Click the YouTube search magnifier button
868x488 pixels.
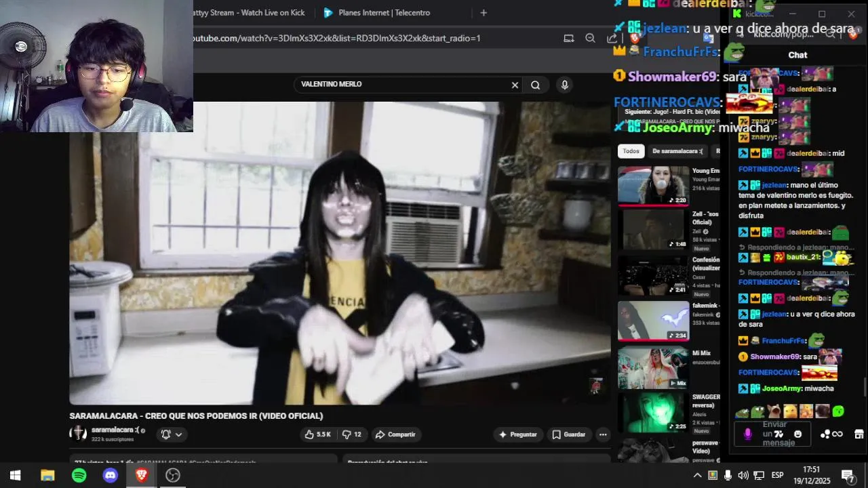point(536,85)
